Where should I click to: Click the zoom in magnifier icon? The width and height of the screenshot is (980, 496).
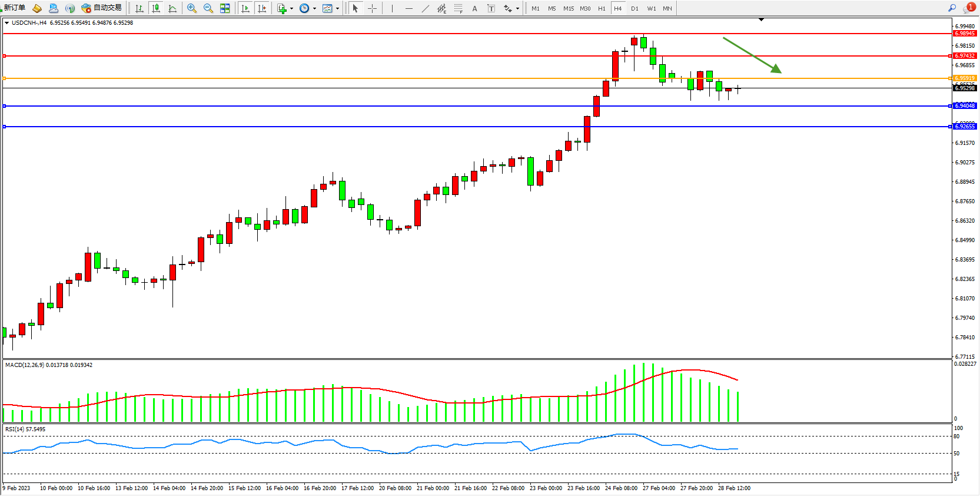click(191, 8)
